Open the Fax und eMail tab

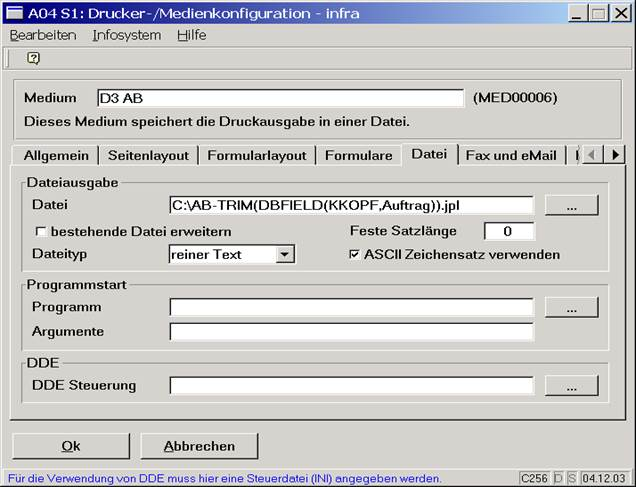click(x=512, y=155)
